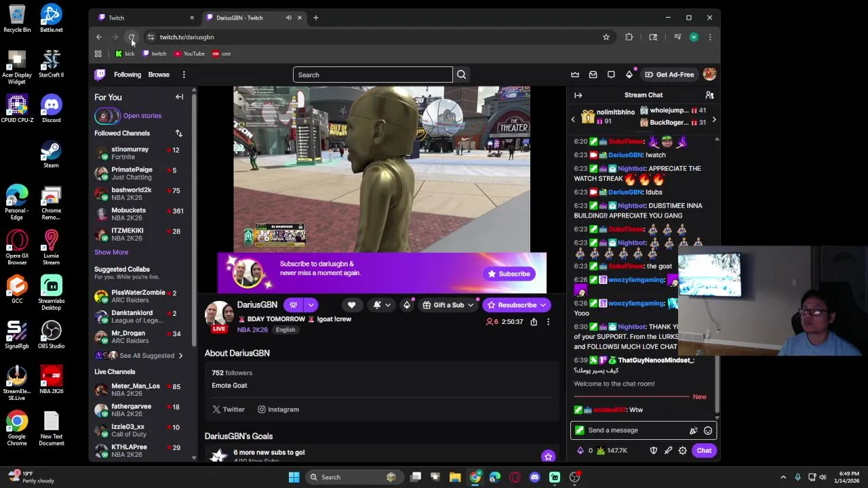Open the Browse tab
The height and width of the screenshot is (488, 868).
point(159,75)
